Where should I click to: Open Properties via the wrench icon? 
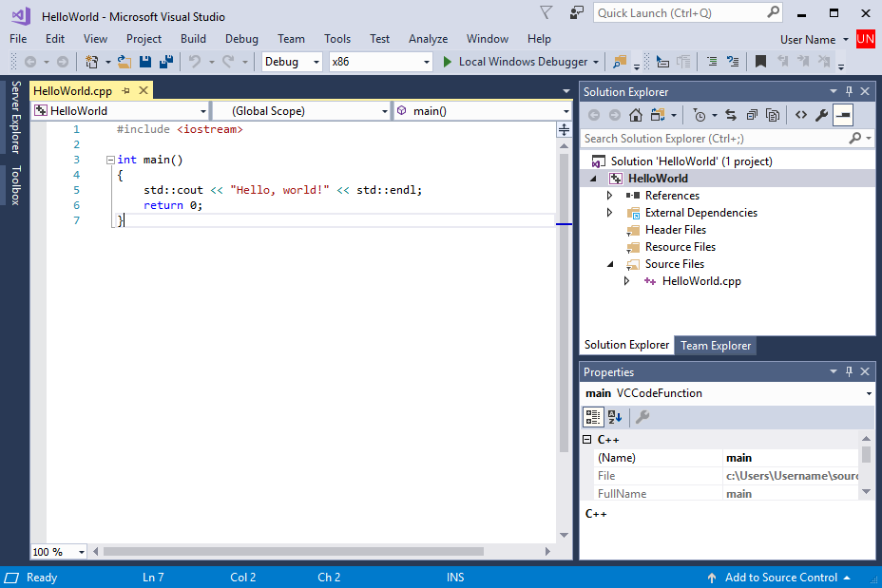pyautogui.click(x=820, y=114)
